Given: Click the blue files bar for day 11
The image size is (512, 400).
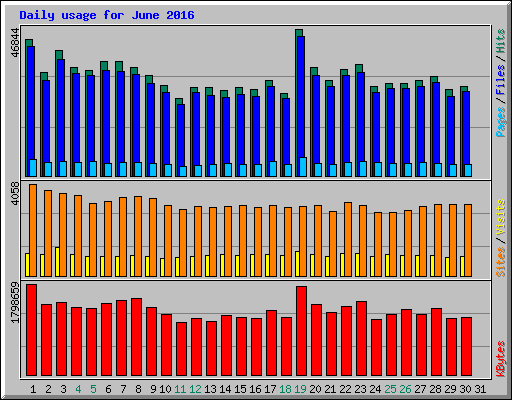Looking at the screenshot, I should point(181,135).
